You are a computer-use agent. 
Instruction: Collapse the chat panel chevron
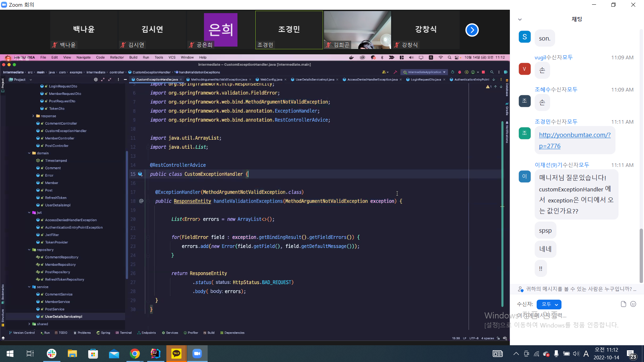[520, 19]
